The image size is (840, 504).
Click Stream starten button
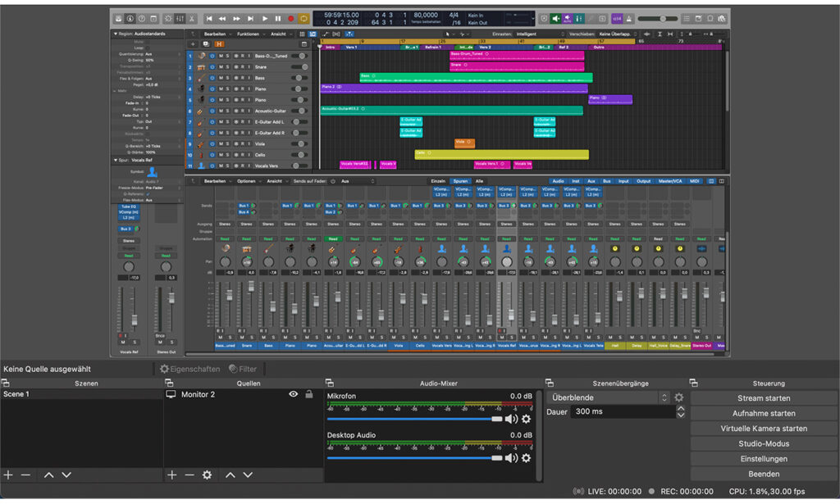coord(764,398)
